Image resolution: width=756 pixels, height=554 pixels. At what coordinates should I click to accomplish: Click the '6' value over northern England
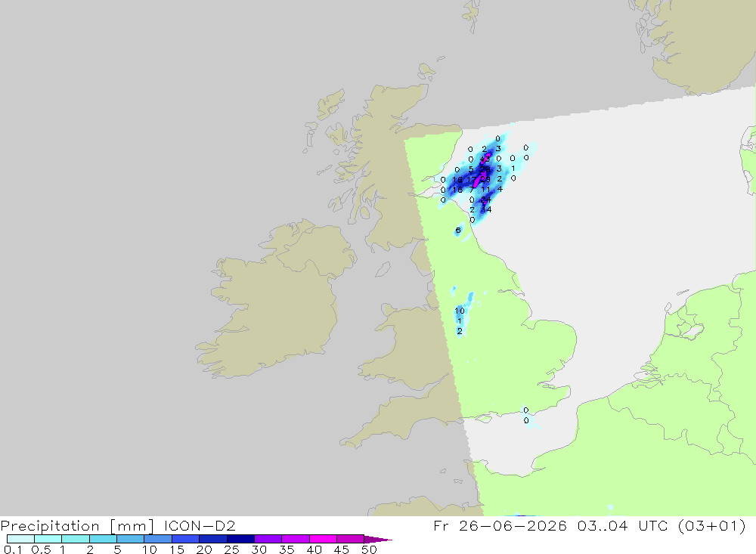(x=458, y=230)
